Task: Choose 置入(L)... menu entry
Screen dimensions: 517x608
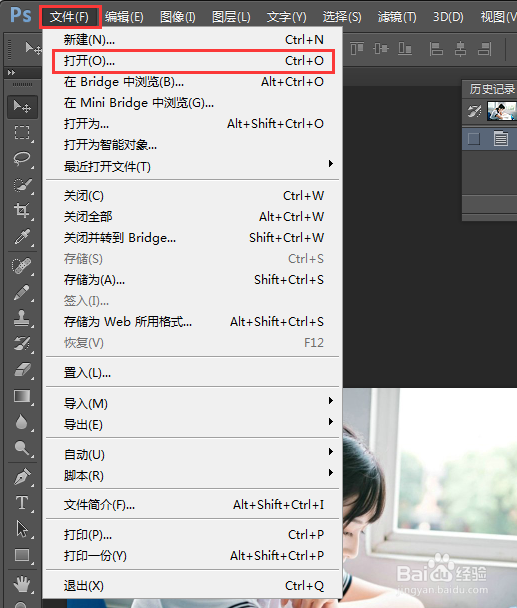Action: pyautogui.click(x=194, y=373)
